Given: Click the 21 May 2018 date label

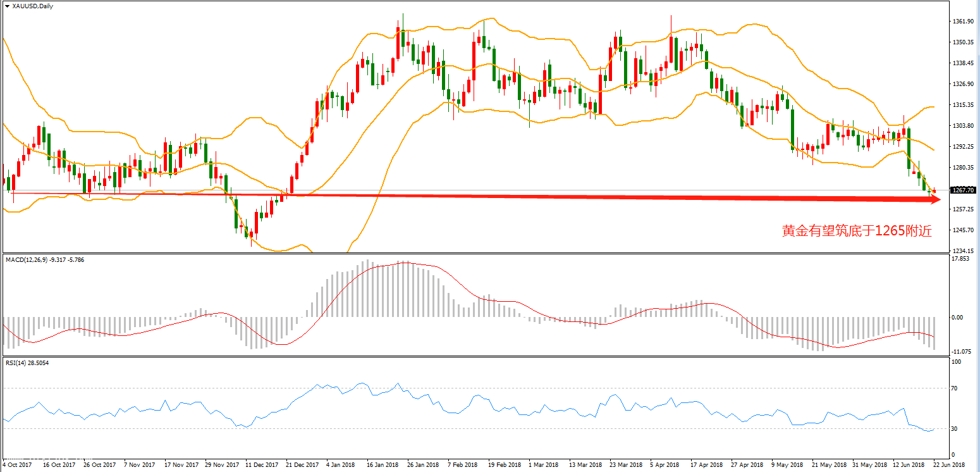Looking at the screenshot, I should point(828,465).
